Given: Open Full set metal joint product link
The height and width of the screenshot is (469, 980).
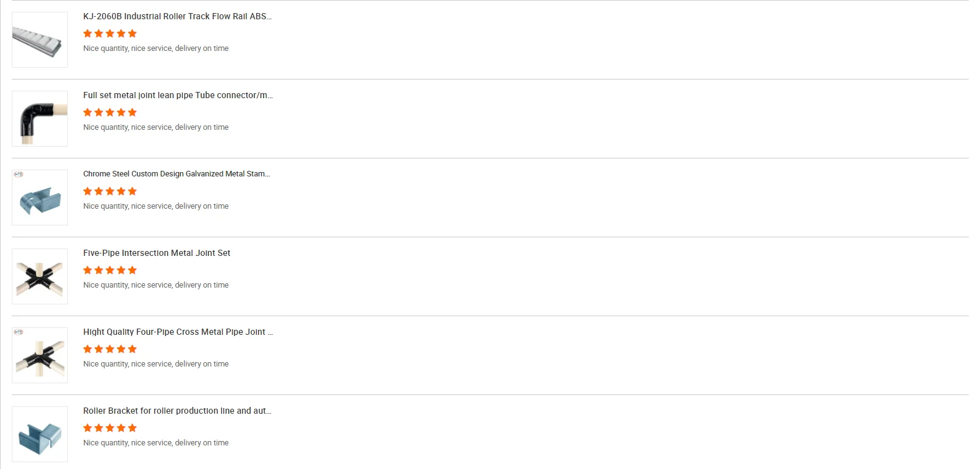Looking at the screenshot, I should 178,96.
